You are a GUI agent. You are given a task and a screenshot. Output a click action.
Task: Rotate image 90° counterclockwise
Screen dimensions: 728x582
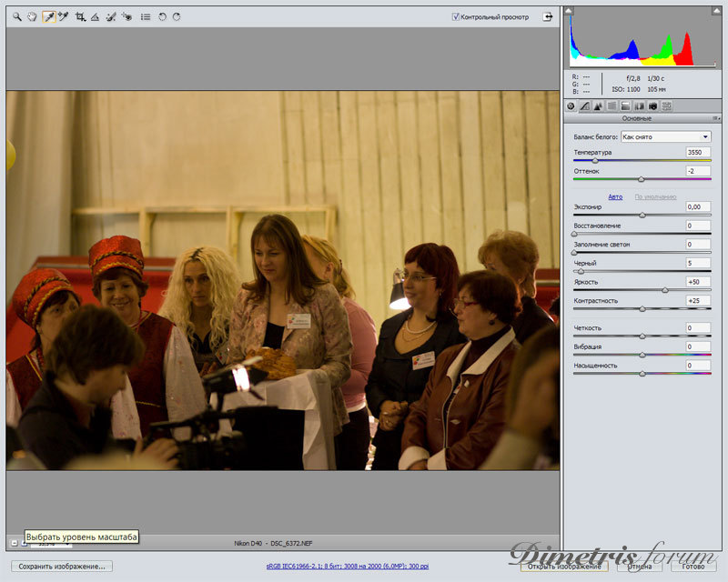point(162,16)
